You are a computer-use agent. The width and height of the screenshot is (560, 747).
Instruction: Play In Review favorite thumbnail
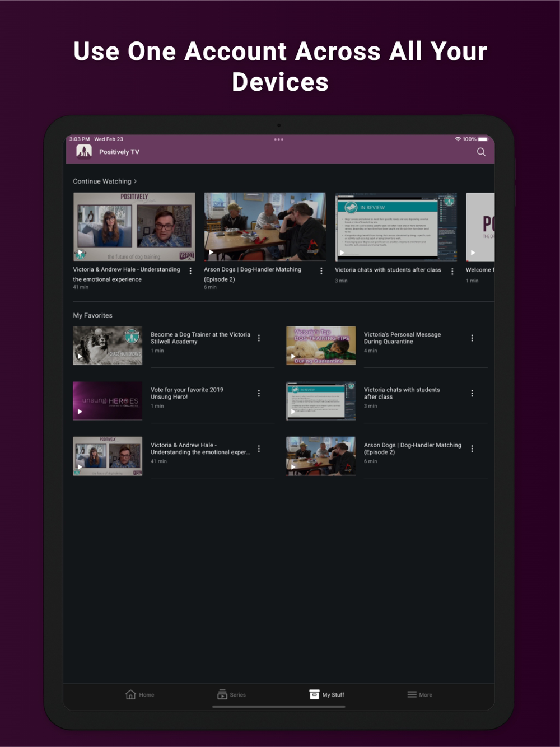click(321, 401)
